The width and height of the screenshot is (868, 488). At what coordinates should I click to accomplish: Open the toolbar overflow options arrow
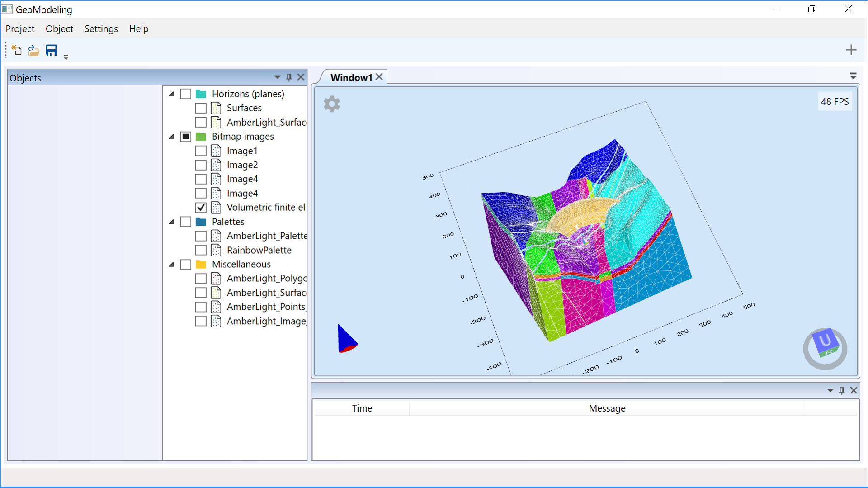(x=66, y=57)
